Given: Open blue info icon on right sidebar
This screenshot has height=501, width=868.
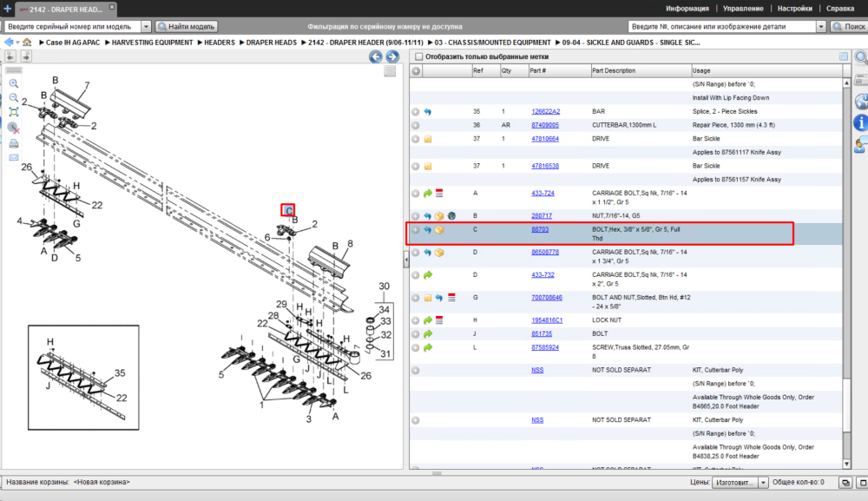Looking at the screenshot, I should tap(861, 123).
